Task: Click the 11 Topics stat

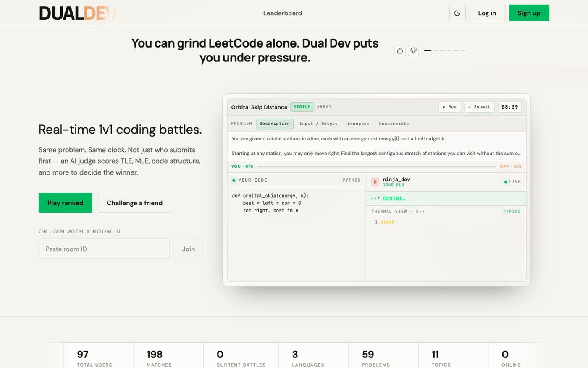Action: [453, 358]
